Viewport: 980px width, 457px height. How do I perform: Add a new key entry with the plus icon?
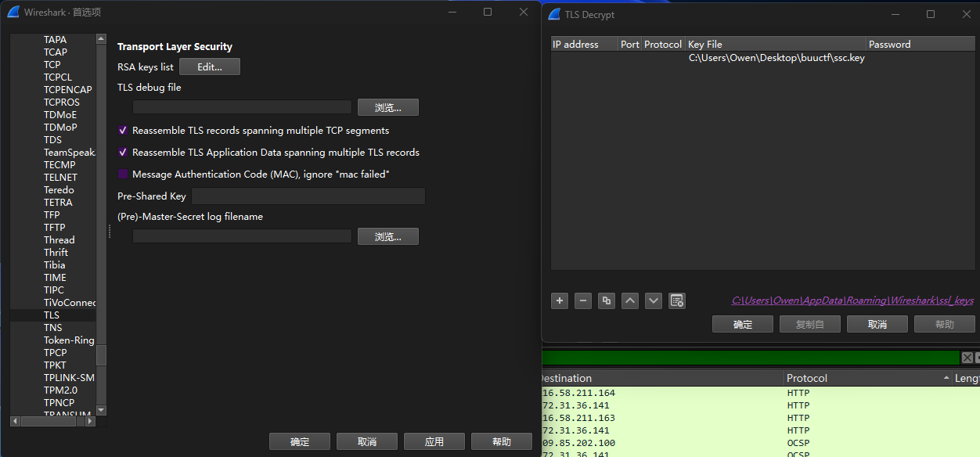[x=559, y=300]
